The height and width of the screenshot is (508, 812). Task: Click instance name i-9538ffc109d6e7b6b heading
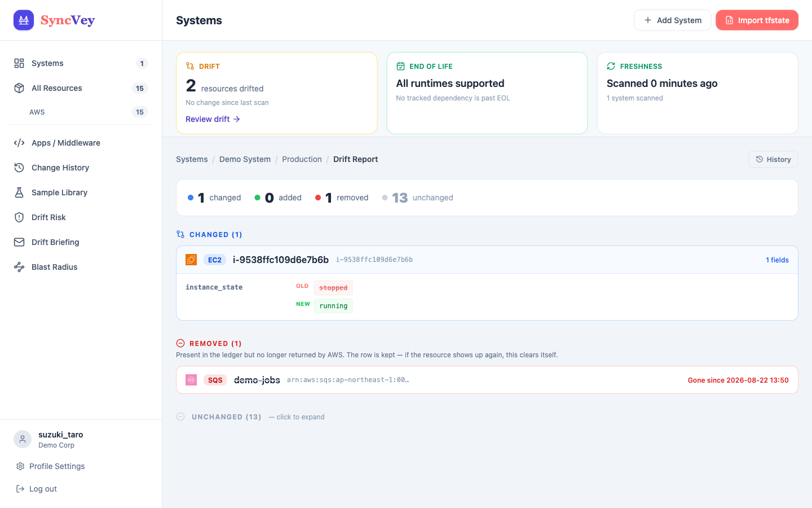click(x=281, y=260)
